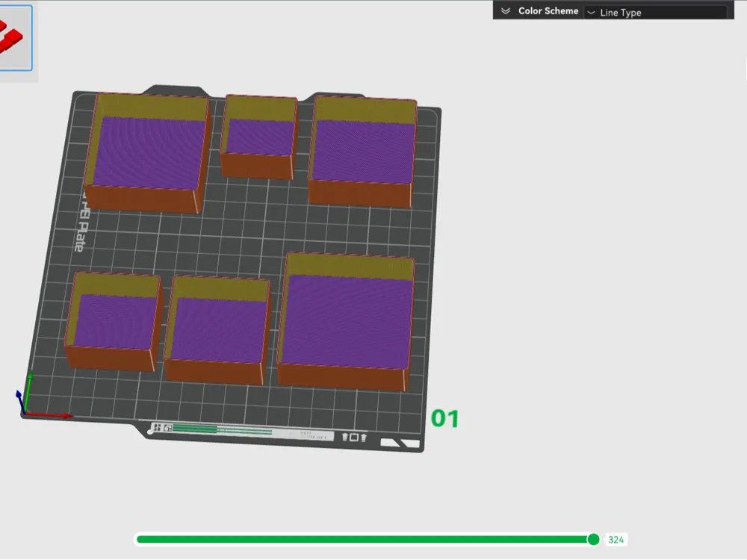This screenshot has height=560, width=747.
Task: Click the arrow icons on plate front edge
Action: tap(354, 437)
